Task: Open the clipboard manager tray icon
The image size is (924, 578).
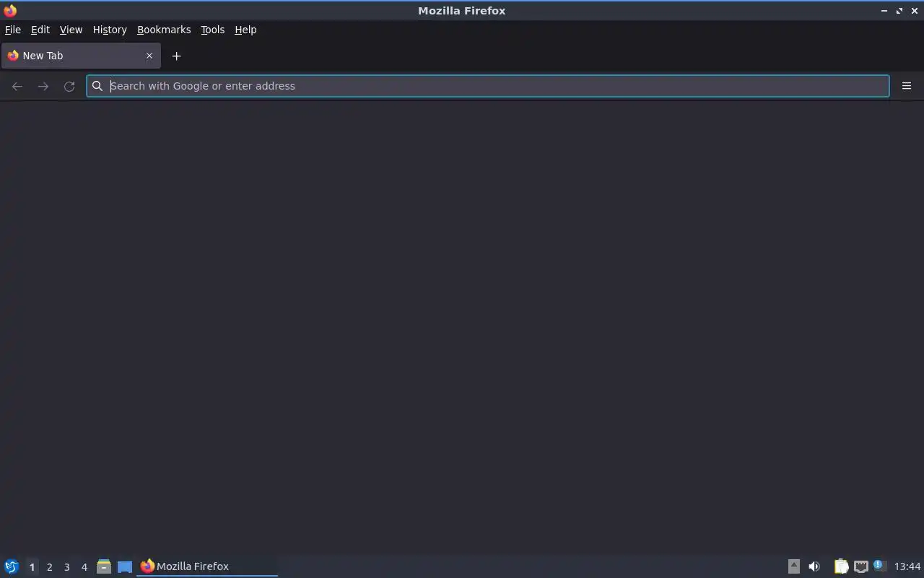Action: click(841, 566)
